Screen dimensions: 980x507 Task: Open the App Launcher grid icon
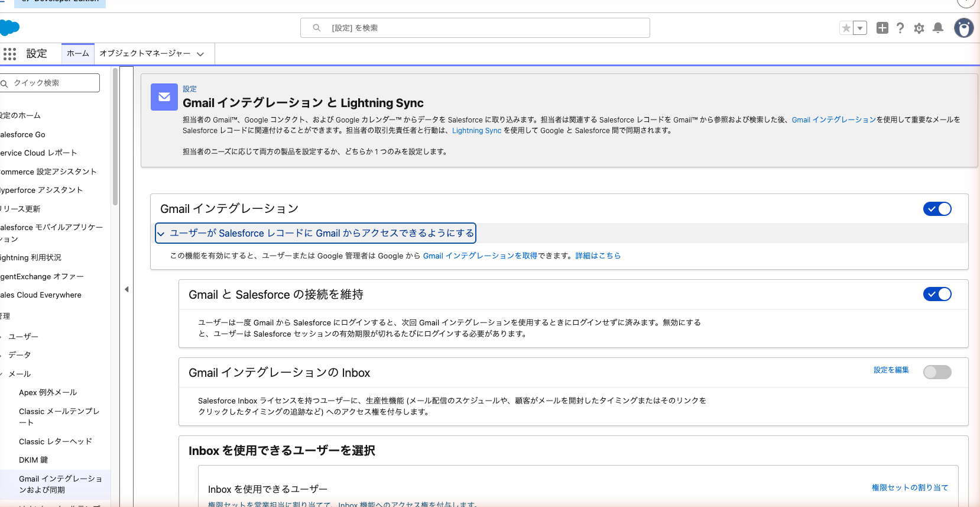[9, 54]
